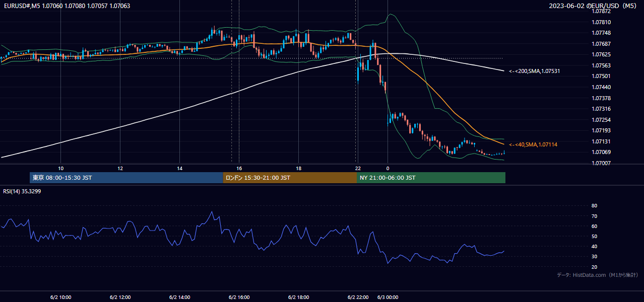Click RSI scale value 70
Screen dimensions: 644x302
(x=595, y=216)
